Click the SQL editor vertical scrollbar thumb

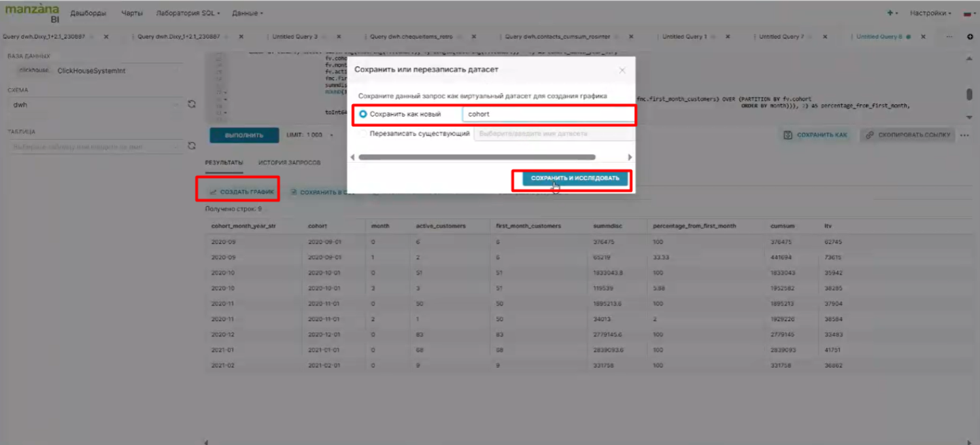tap(969, 95)
